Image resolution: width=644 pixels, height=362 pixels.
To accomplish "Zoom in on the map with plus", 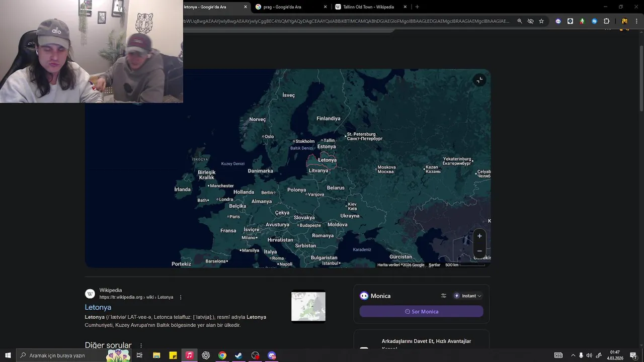I will [479, 236].
